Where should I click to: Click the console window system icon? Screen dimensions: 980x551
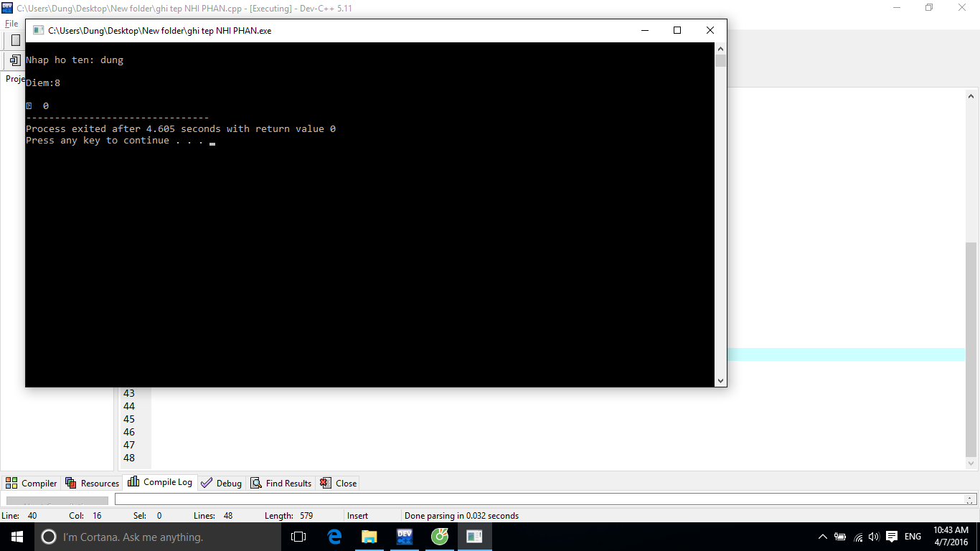tap(38, 30)
